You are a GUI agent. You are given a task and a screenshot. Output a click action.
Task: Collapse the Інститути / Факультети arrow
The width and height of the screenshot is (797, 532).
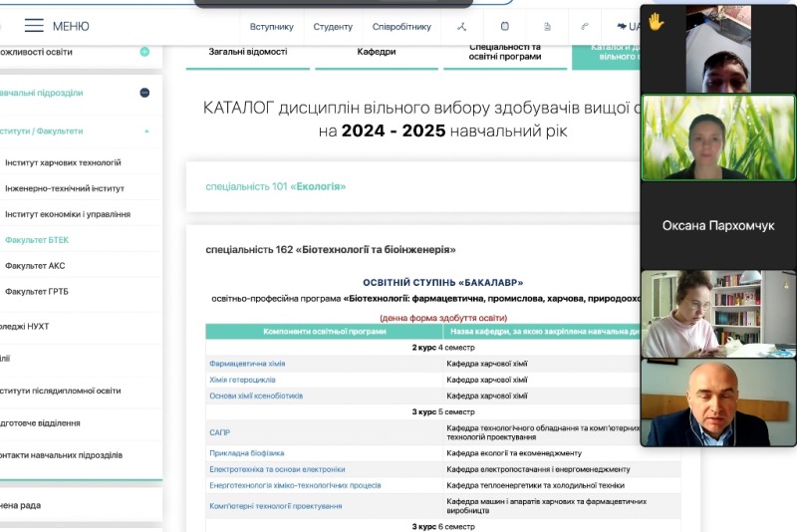coord(146,132)
